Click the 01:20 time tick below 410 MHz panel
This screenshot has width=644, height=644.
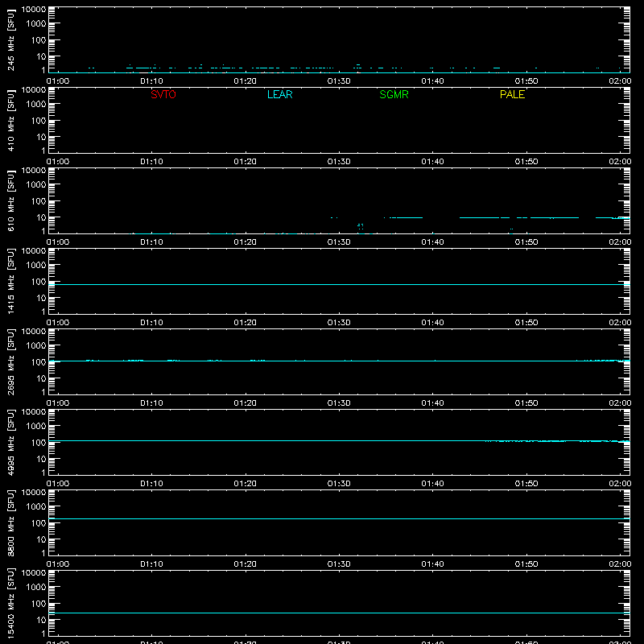tap(246, 162)
